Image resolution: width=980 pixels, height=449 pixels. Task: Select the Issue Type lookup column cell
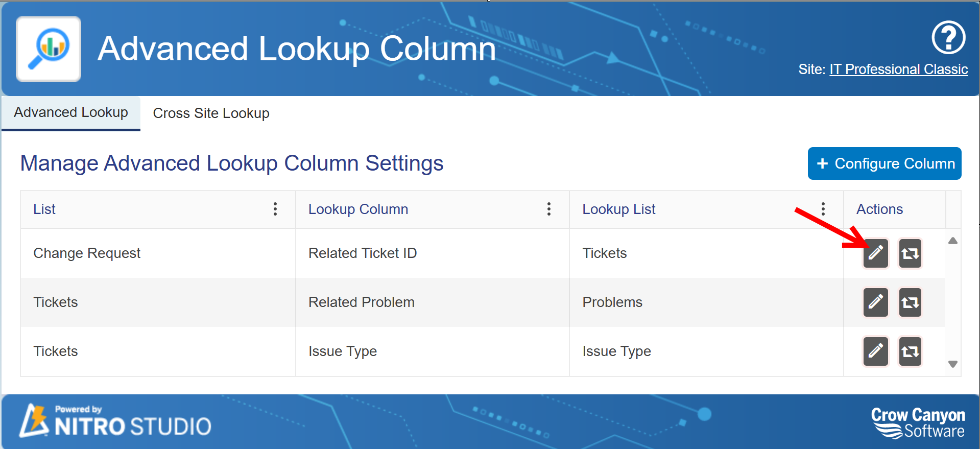432,351
